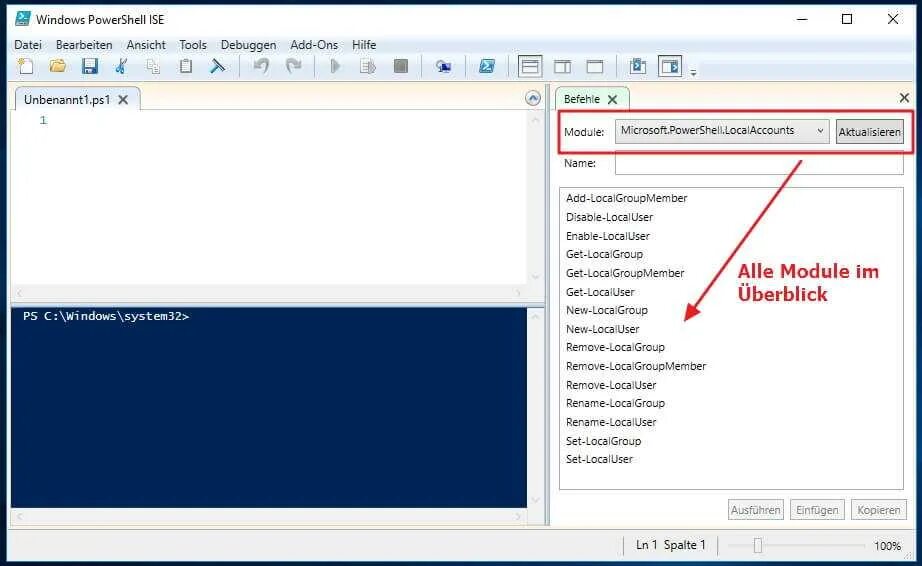Open the Datei menu
The image size is (922, 566).
tap(28, 45)
